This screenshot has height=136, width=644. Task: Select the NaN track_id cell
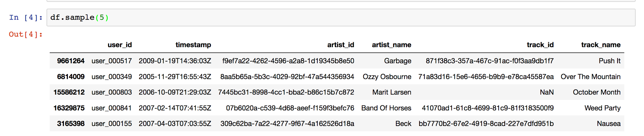pyautogui.click(x=547, y=92)
